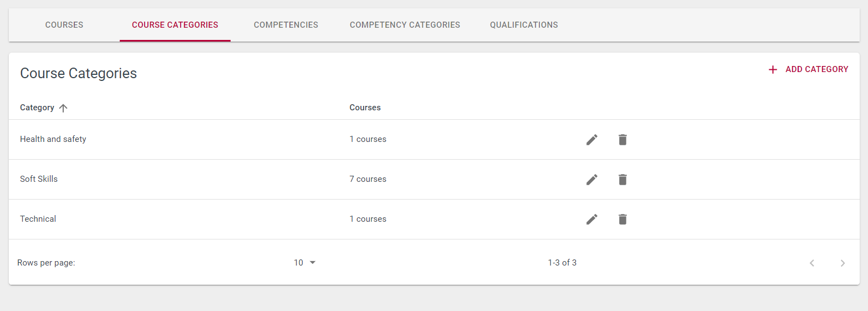Sort by the Courses column header
Screen dimensions: 868x311
click(x=365, y=108)
